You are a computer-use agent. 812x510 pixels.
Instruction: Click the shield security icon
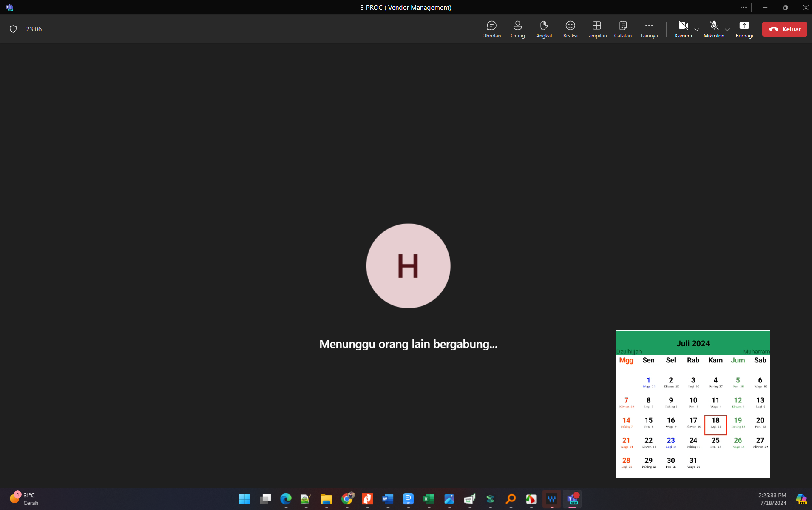13,29
